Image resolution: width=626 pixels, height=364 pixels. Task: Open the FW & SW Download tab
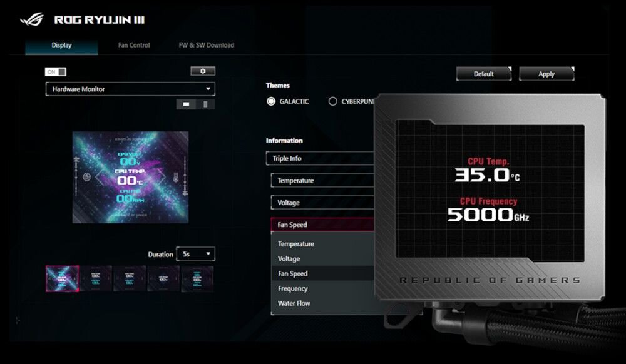[205, 45]
